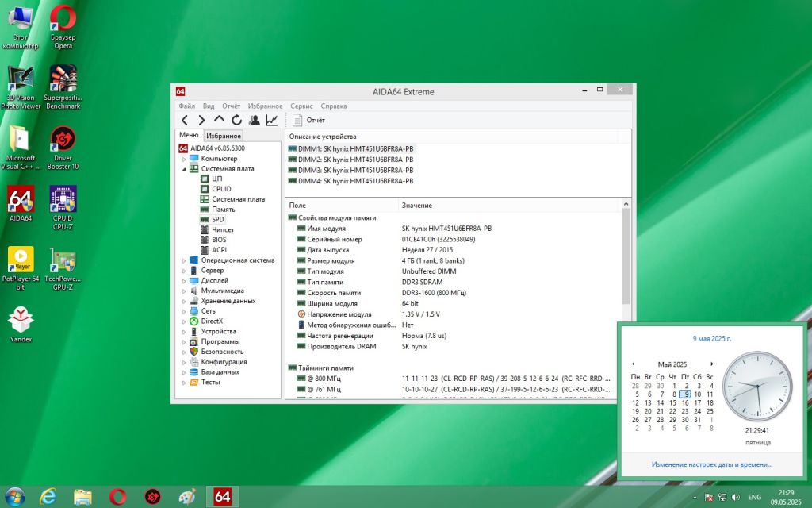Select the ЦП tree item
This screenshot has height=508, width=812.
point(216,179)
